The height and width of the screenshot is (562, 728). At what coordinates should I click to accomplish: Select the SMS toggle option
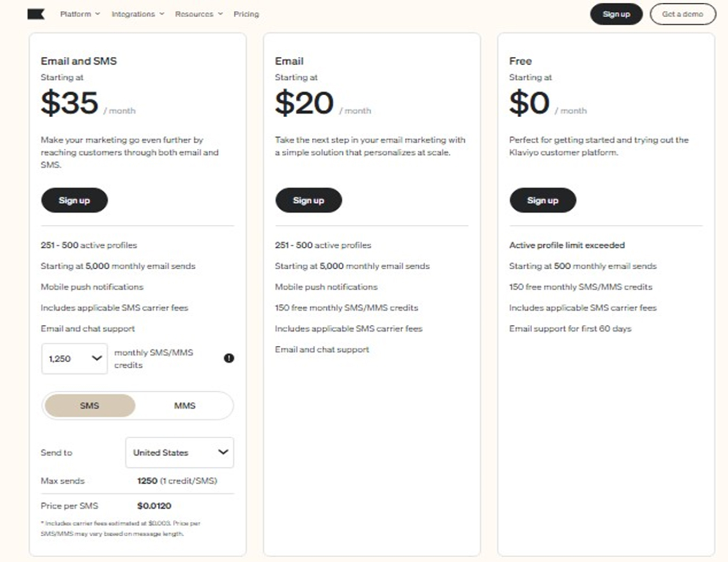89,405
